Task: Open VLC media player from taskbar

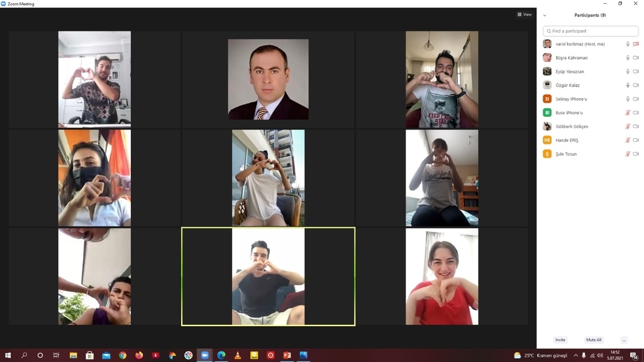Action: click(x=238, y=355)
